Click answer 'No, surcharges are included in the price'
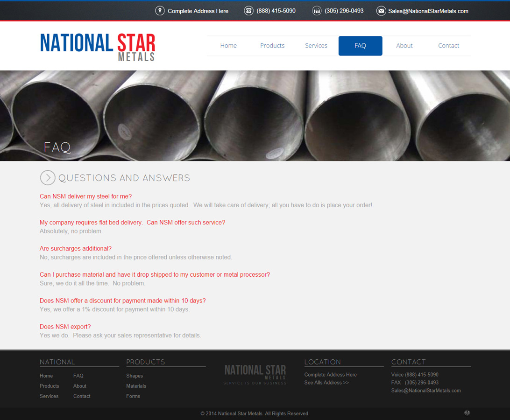Screen dimensions: 510x420 click(136, 257)
